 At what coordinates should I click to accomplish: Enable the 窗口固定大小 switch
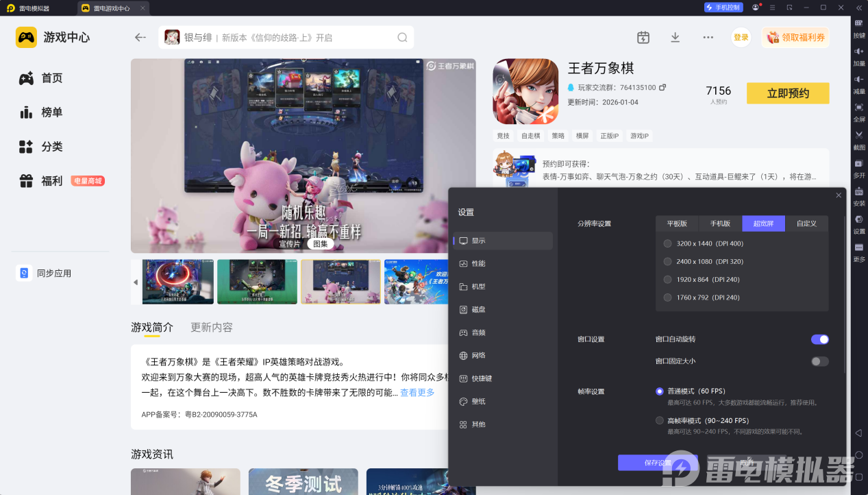tap(819, 361)
